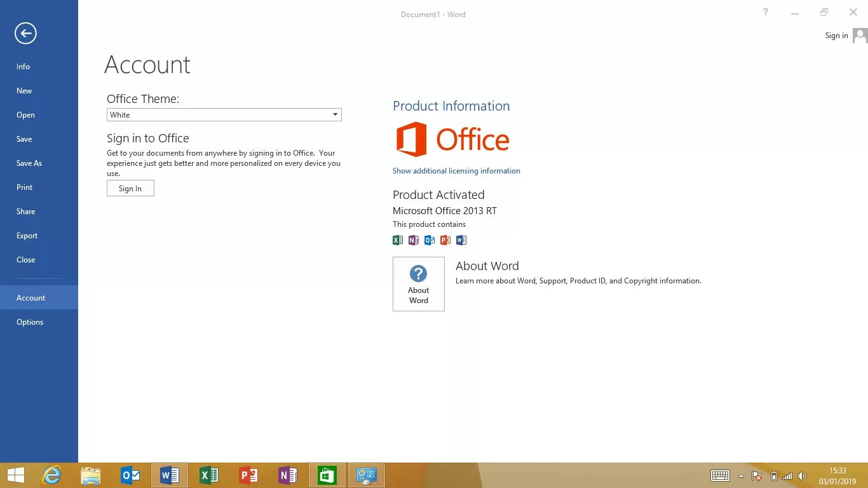868x488 pixels.
Task: Show hidden tray icons
Action: 741,476
